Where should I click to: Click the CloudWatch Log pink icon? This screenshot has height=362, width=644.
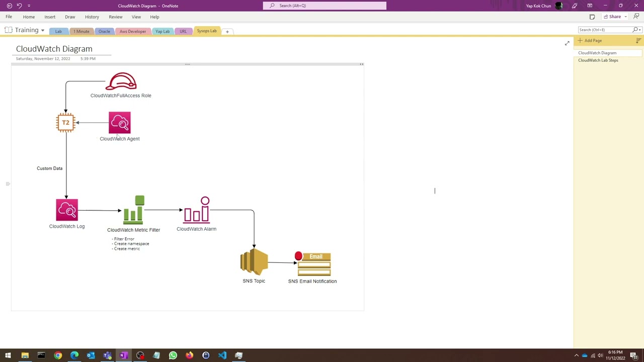point(67,210)
